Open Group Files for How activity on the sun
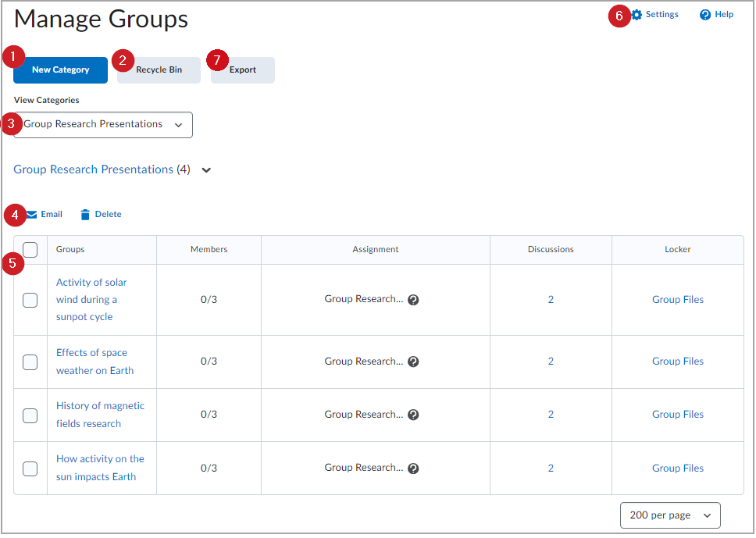This screenshot has width=756, height=538. [677, 469]
